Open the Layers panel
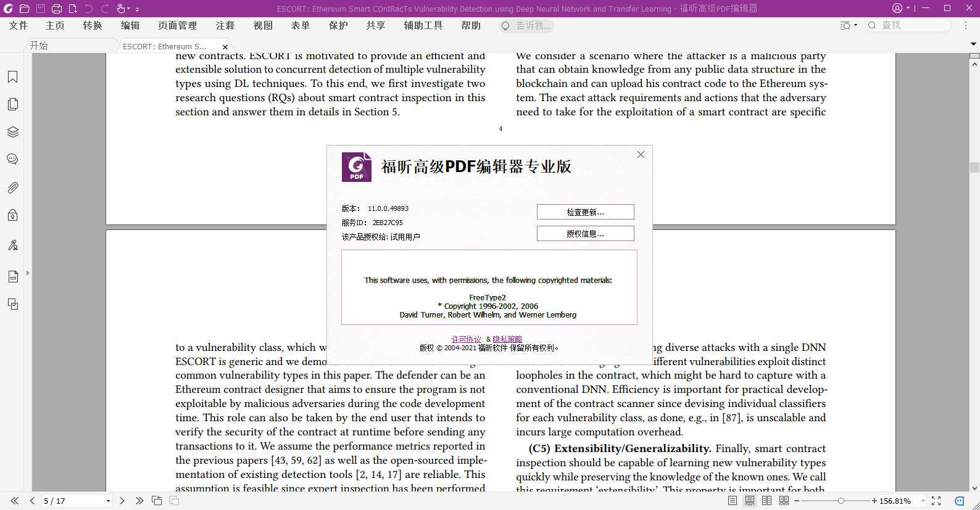Screen dimensions: 980x510 tap(12, 132)
